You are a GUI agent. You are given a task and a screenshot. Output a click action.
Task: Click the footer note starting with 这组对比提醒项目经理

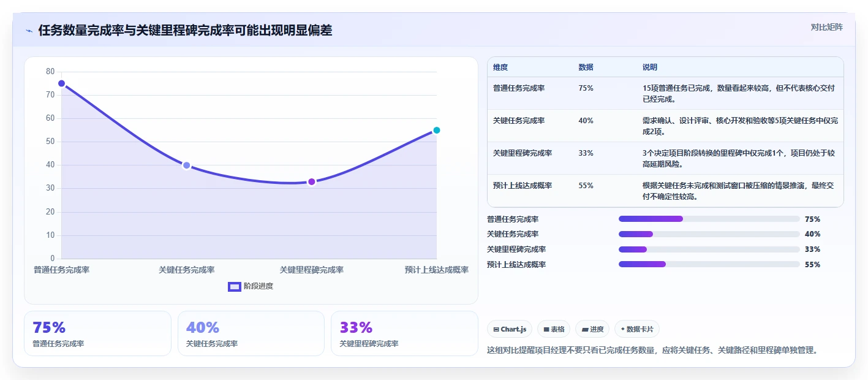click(652, 351)
